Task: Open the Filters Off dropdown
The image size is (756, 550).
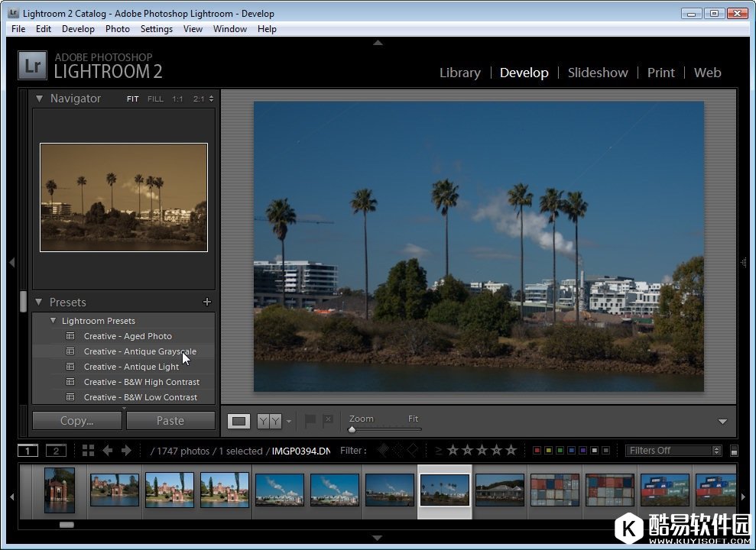Action: click(673, 451)
